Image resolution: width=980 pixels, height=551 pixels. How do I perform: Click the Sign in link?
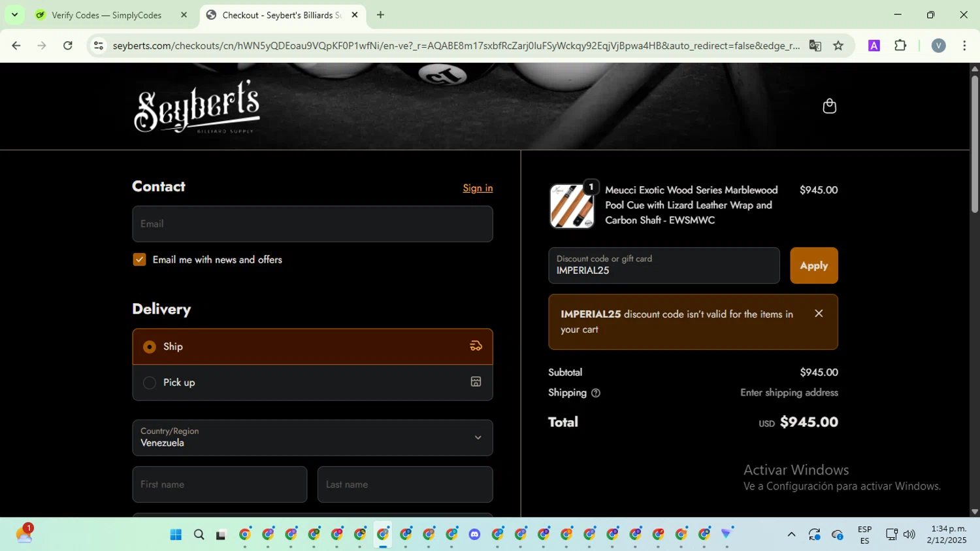[478, 188]
